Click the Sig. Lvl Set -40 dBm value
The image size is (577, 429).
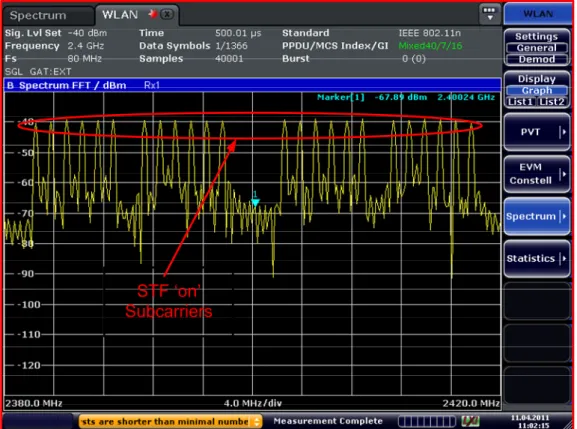pos(87,33)
